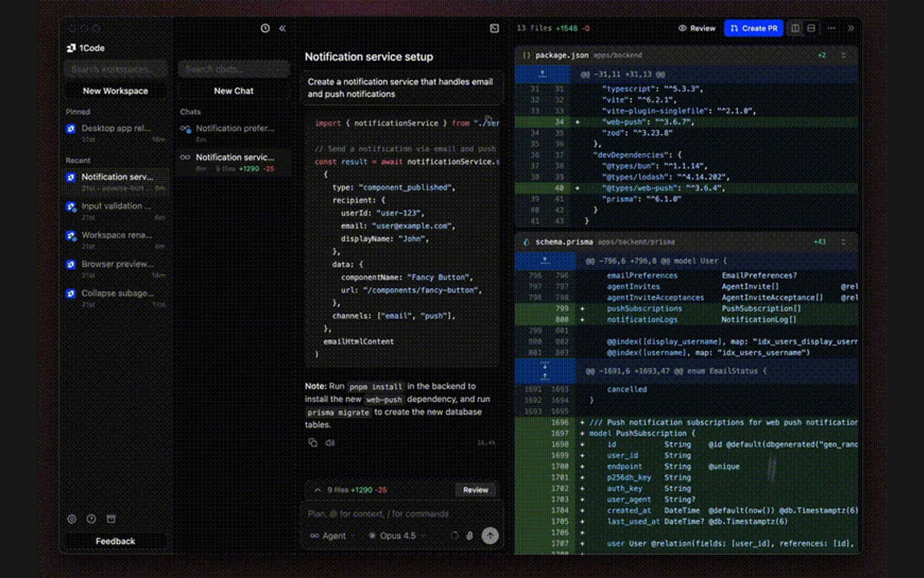Screen dimensions: 924x578
Task: Collapse the schema.prisma diff section
Action: [843, 242]
